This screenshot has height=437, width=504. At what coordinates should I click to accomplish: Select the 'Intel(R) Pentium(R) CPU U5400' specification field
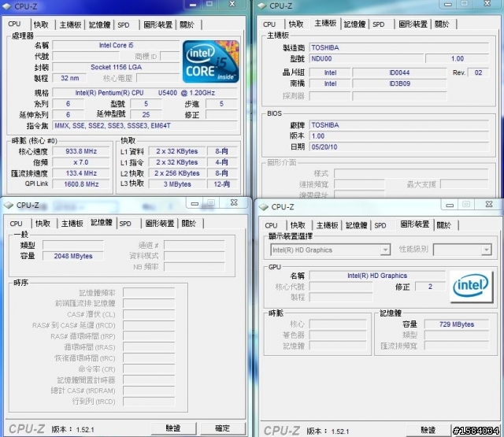pos(145,93)
